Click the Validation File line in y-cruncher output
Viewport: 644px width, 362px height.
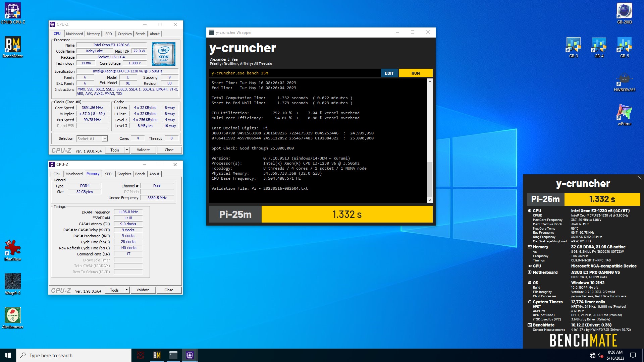[260, 188]
